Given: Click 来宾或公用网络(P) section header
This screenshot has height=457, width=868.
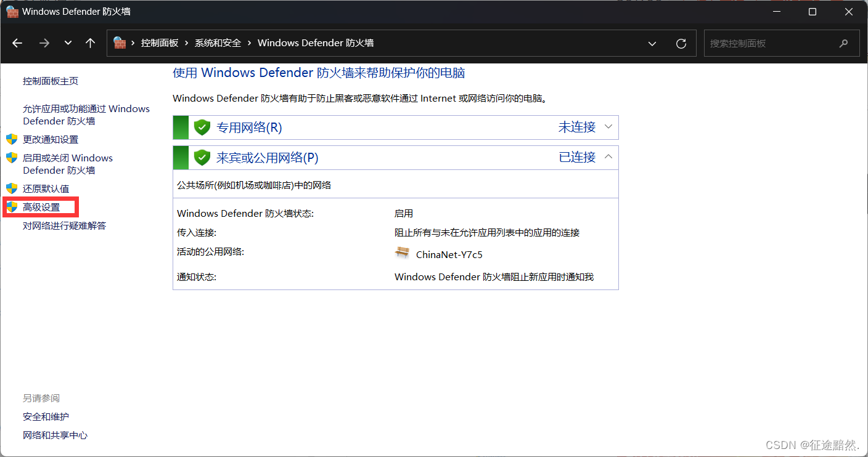Looking at the screenshot, I should tap(396, 158).
